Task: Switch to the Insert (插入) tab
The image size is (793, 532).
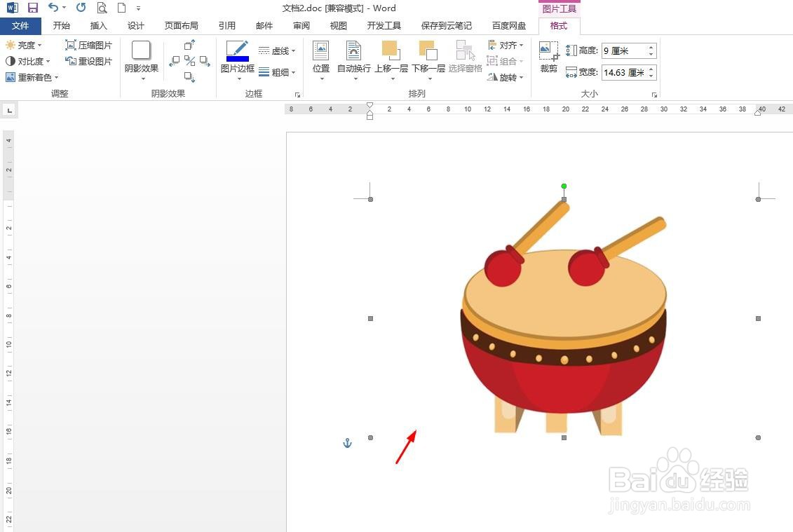Action: point(99,26)
